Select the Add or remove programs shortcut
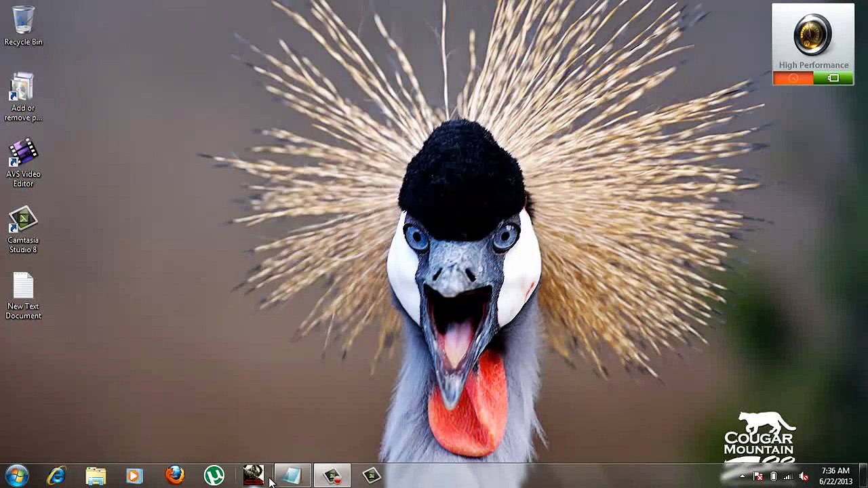The height and width of the screenshot is (488, 868). 23,98
